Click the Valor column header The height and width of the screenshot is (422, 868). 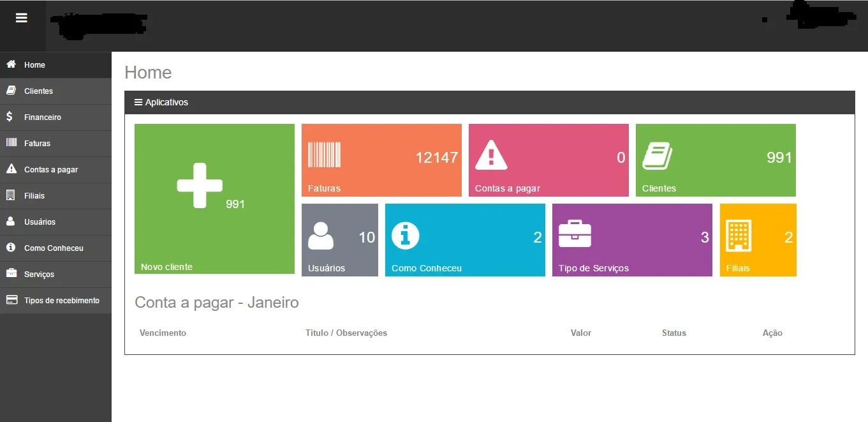click(581, 333)
